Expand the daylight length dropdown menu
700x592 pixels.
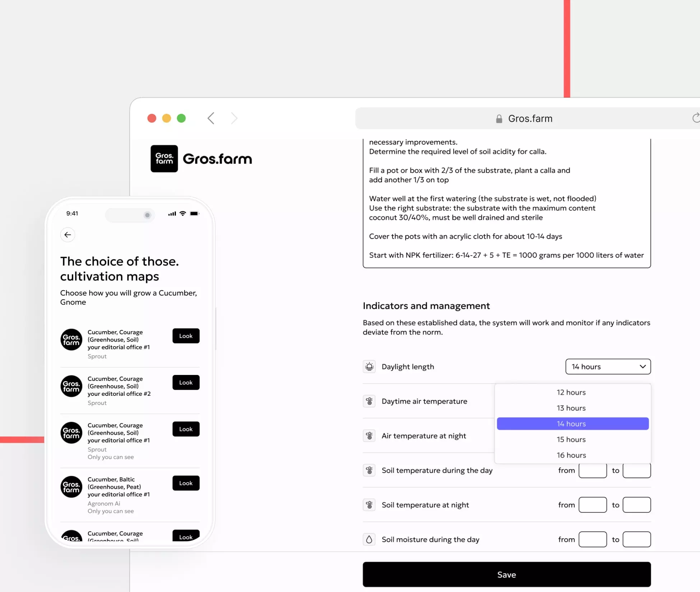coord(608,366)
